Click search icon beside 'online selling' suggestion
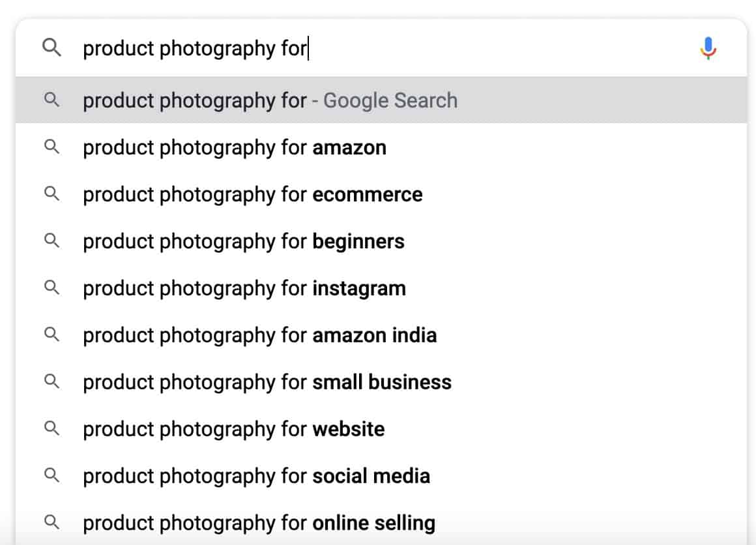The image size is (756, 545). pyautogui.click(x=51, y=523)
